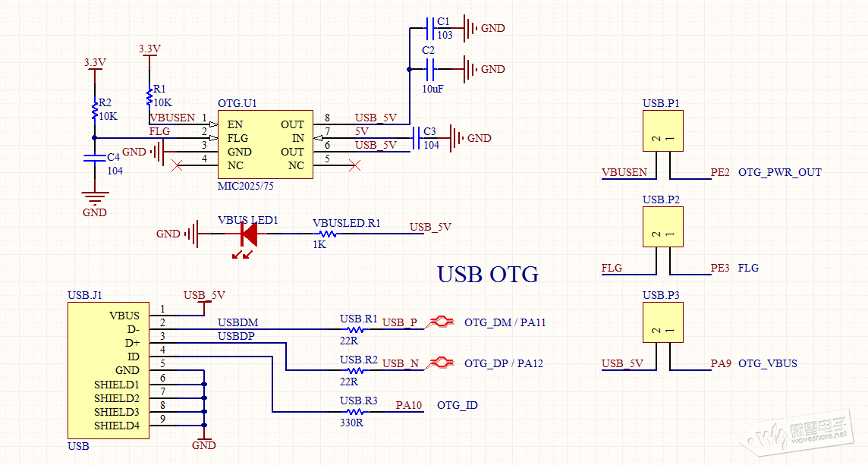Click the "MIC2025/75" part label
Screen dimensions: 868x465
(245, 186)
